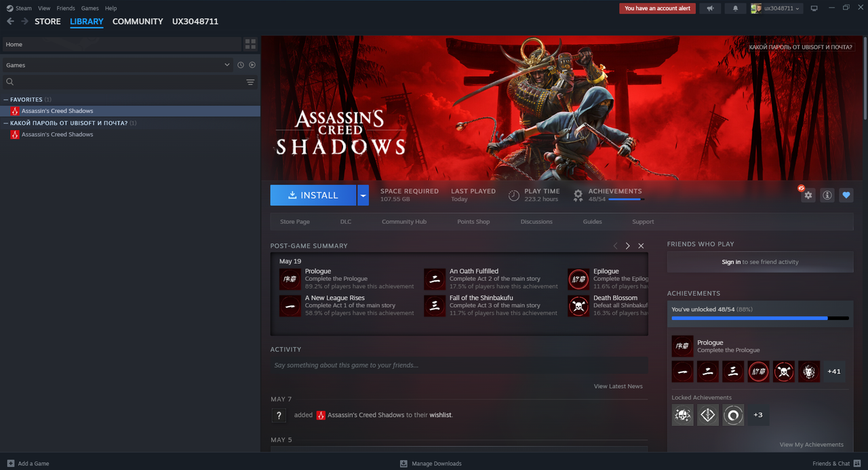This screenshot has height=470, width=868.
Task: Open the Help menu
Action: (111, 8)
